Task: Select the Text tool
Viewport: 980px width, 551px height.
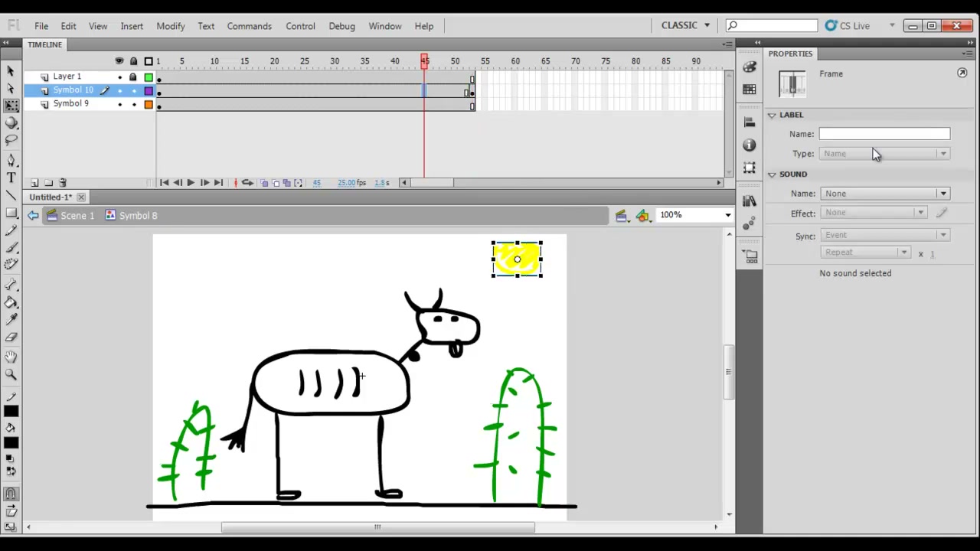Action: click(11, 178)
